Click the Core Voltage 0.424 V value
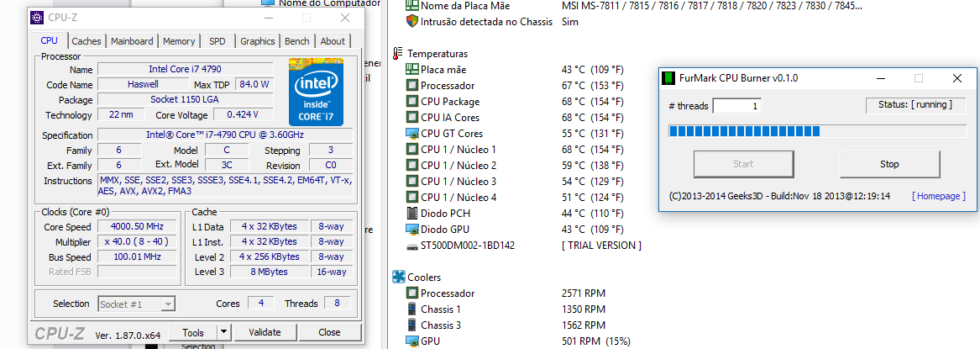Viewport: 980px width, 349px height. click(x=244, y=114)
